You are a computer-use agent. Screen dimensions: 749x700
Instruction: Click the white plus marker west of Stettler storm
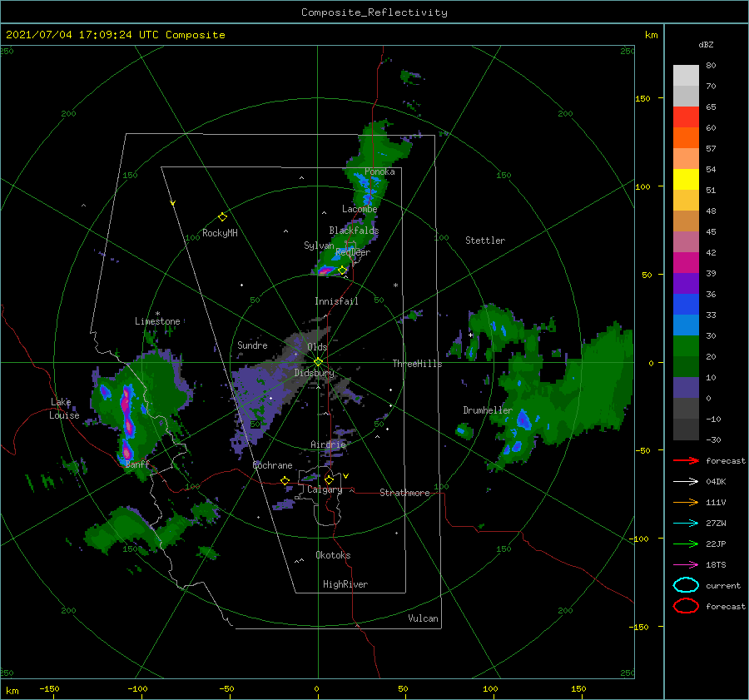point(470,335)
